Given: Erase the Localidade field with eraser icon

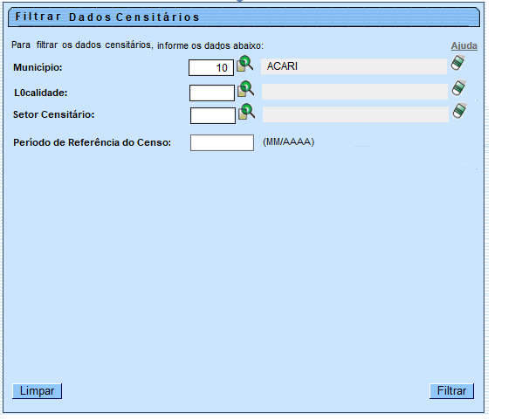Looking at the screenshot, I should 458,88.
